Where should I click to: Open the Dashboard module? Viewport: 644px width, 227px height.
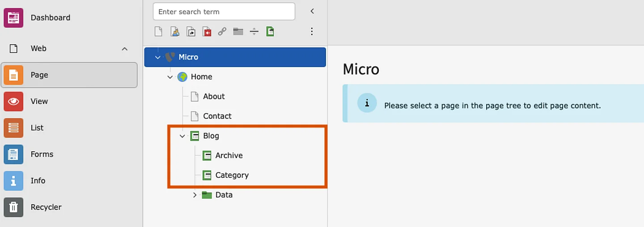[x=50, y=18]
